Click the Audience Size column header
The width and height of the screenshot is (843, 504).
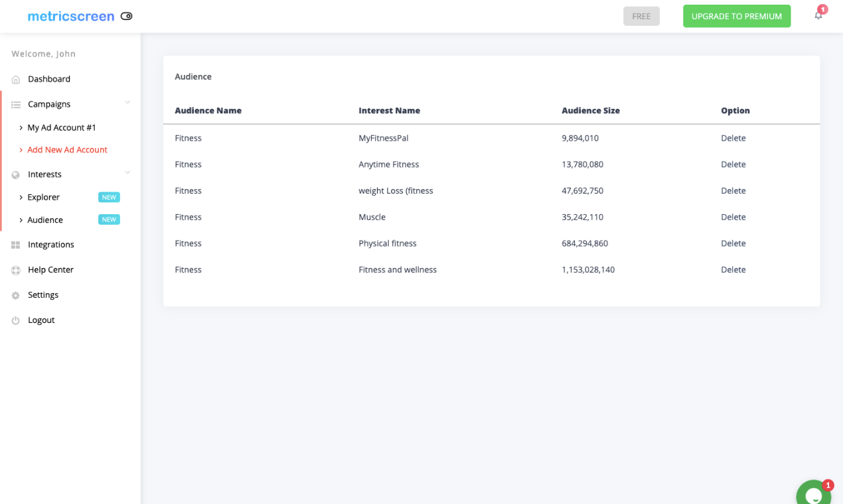point(591,111)
